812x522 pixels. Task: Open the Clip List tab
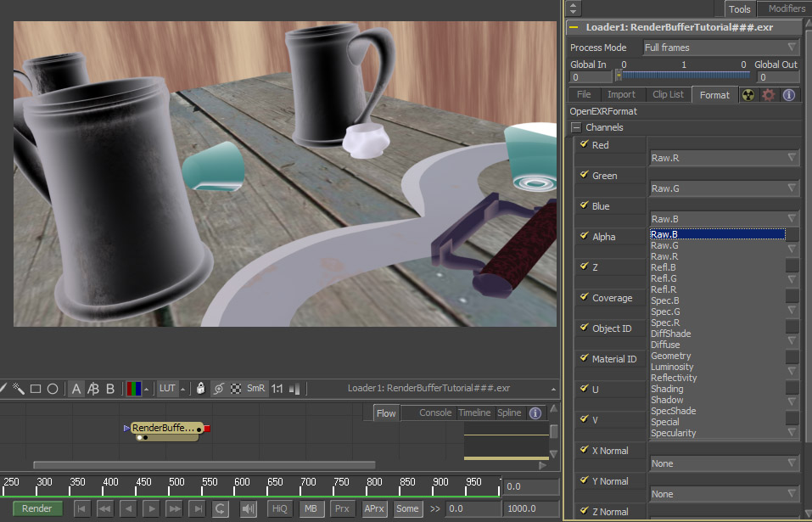click(x=668, y=95)
